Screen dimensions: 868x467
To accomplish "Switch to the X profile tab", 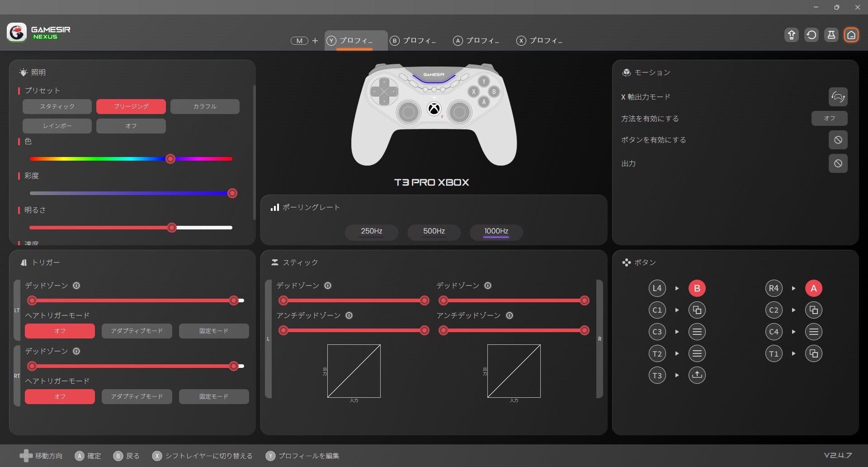I will click(540, 41).
